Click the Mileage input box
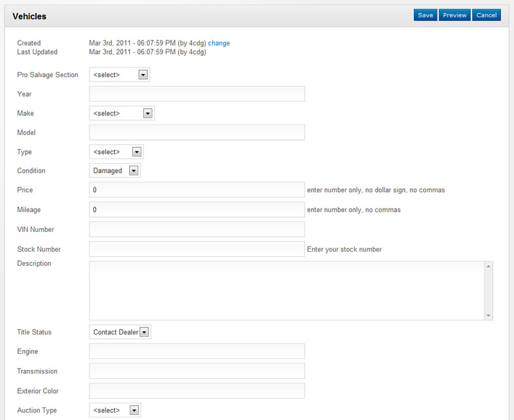Screen dimensions: 514x420 [x=197, y=210]
